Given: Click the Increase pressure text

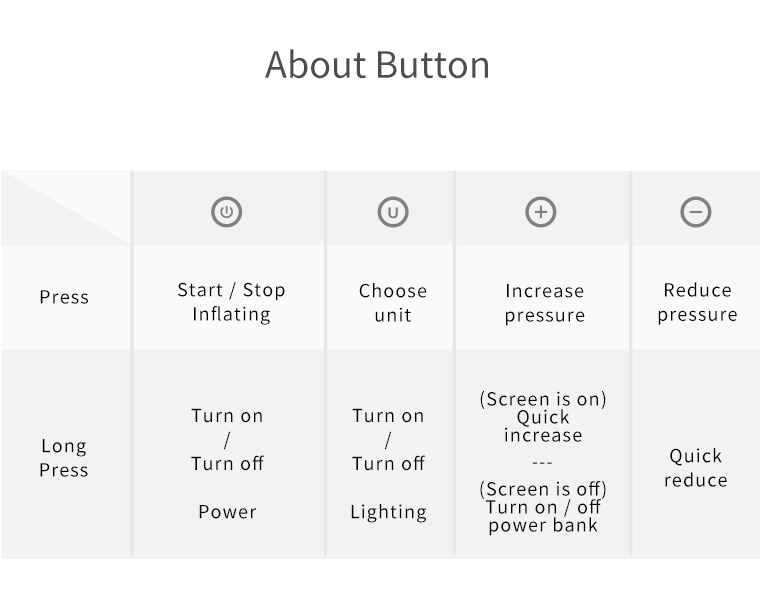Looking at the screenshot, I should point(545,303).
